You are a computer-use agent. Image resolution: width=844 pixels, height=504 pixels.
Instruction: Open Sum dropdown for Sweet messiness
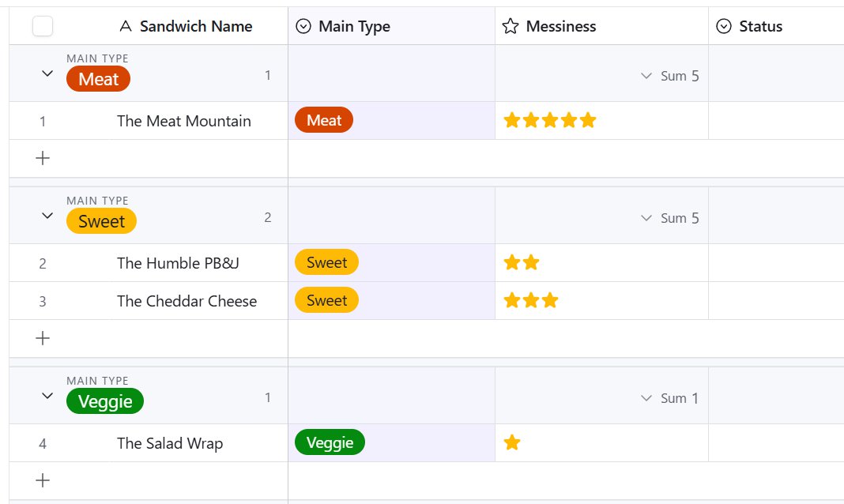[646, 218]
